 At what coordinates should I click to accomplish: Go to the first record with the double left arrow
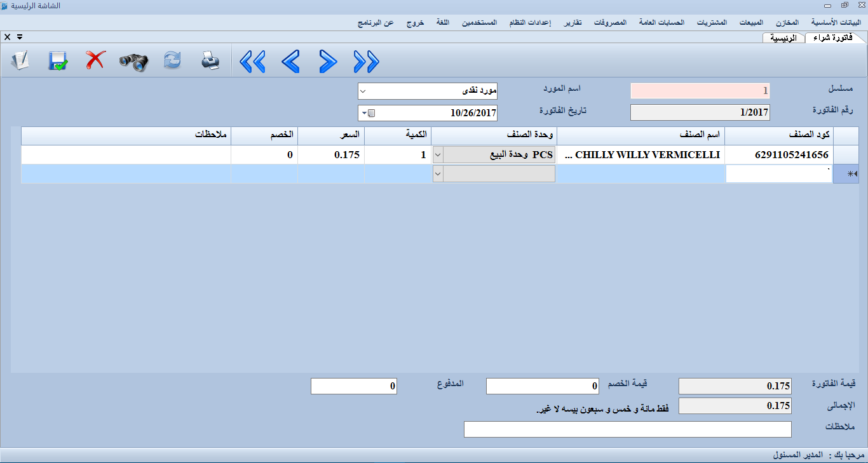click(252, 62)
